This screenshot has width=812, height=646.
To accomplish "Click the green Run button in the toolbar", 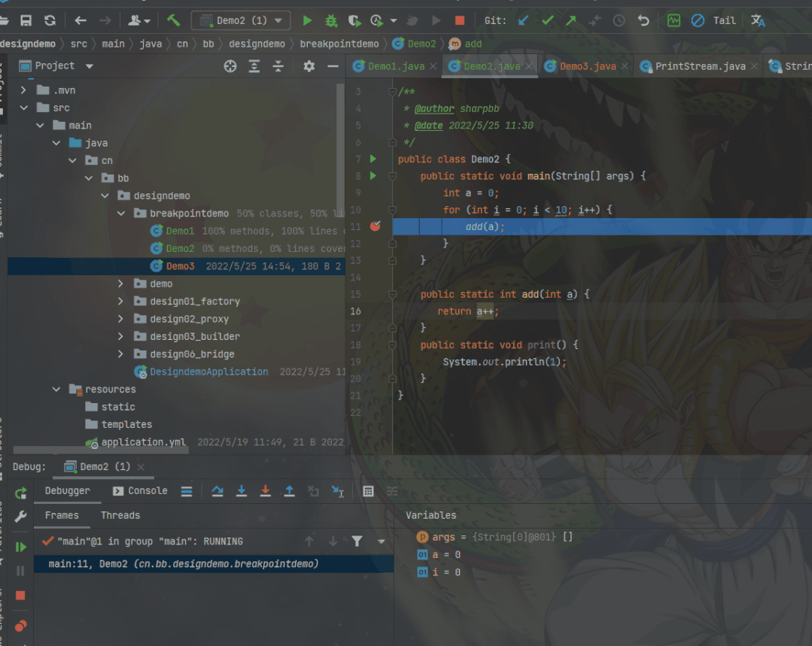I will (x=307, y=20).
